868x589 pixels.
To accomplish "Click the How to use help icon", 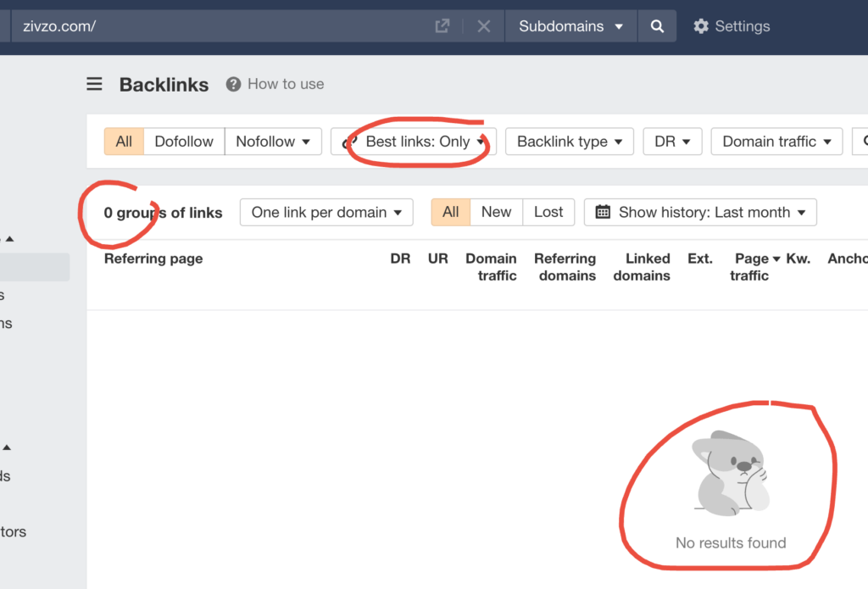I will pyautogui.click(x=233, y=84).
